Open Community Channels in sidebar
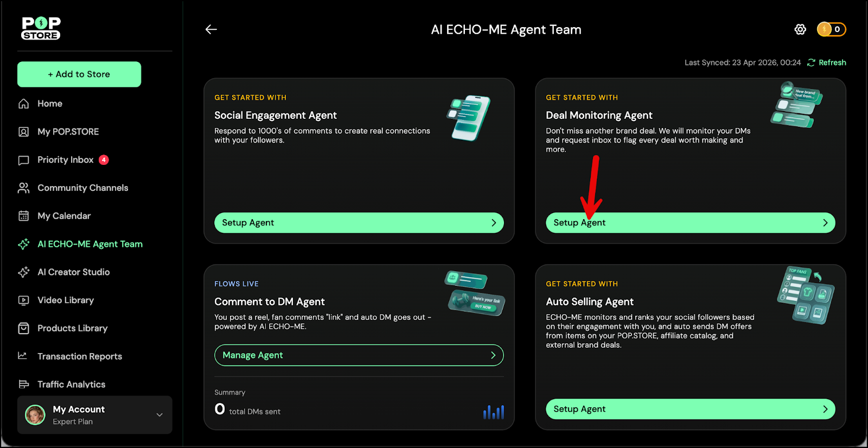The width and height of the screenshot is (868, 448). pos(82,188)
